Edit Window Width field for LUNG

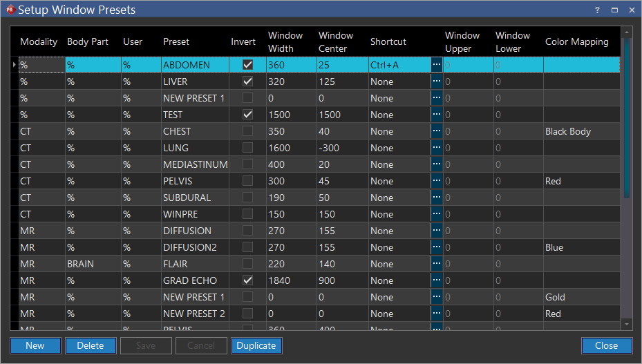[290, 148]
